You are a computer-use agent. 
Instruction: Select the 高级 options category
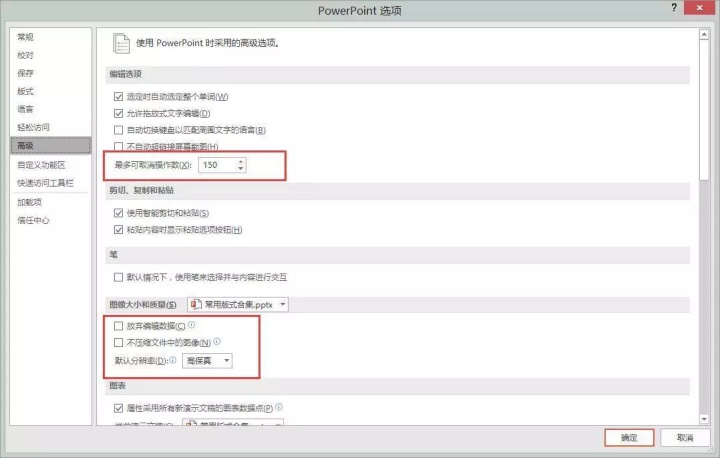[x=51, y=145]
